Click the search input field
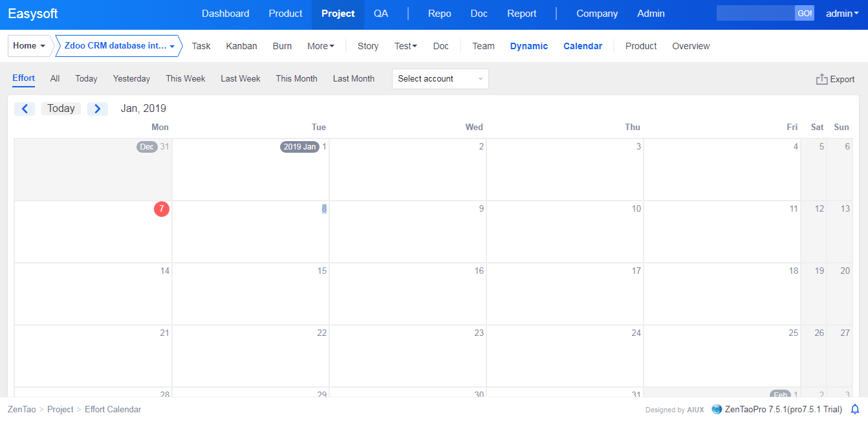Image resolution: width=868 pixels, height=422 pixels. point(755,14)
